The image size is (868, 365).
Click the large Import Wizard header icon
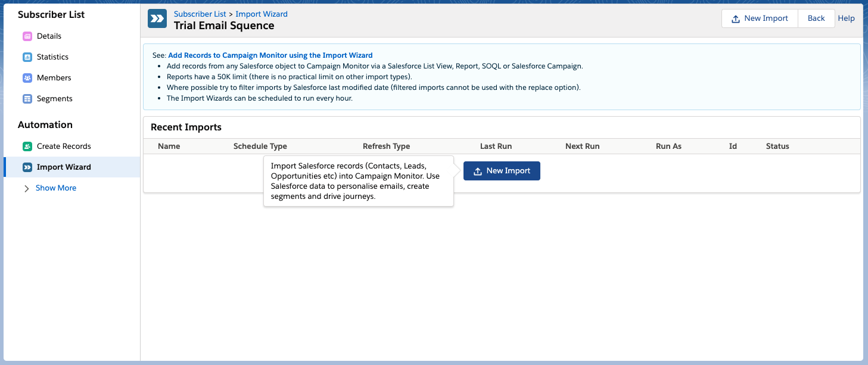pyautogui.click(x=157, y=19)
